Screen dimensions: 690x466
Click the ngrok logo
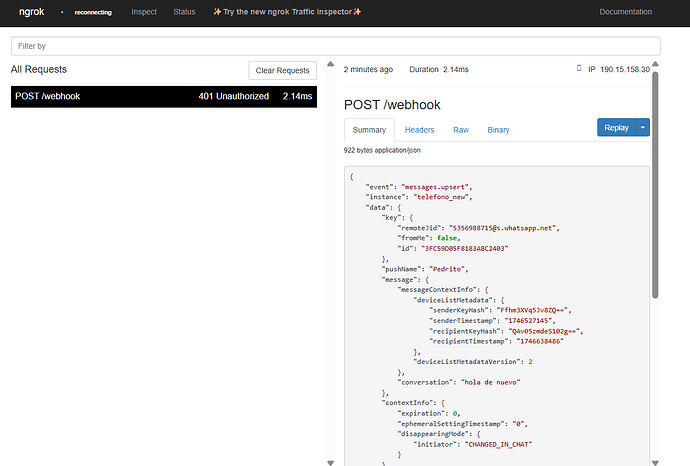(x=31, y=12)
